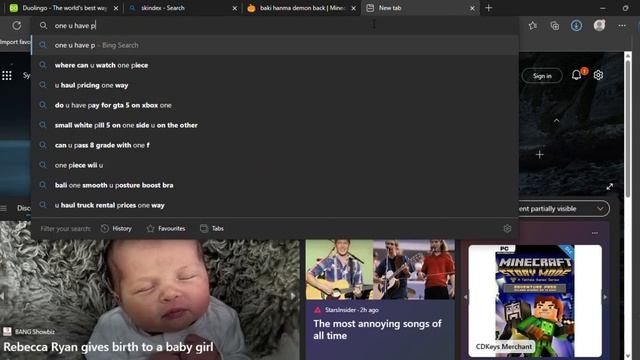Open the Collections icon in toolbar
Viewport: 640px width, 360px height.
pos(555,26)
